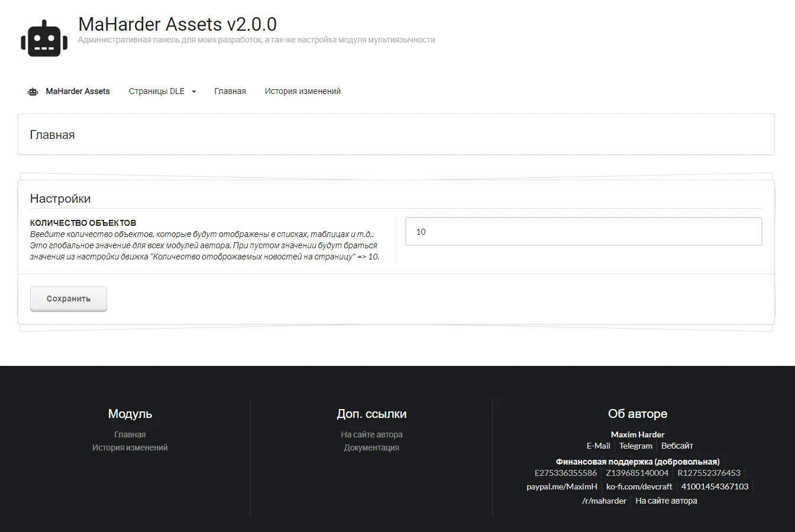This screenshot has height=532, width=795.
Task: Open История изменений in the navbar
Action: 302,92
